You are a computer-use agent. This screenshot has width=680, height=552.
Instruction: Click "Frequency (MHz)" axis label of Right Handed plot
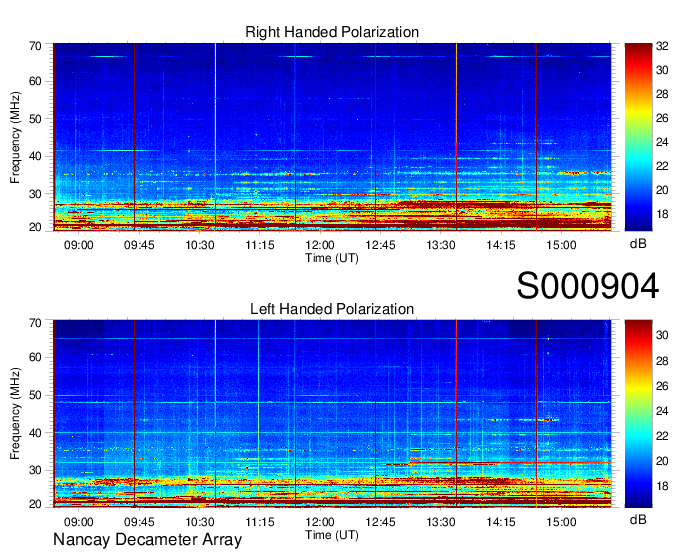15,137
